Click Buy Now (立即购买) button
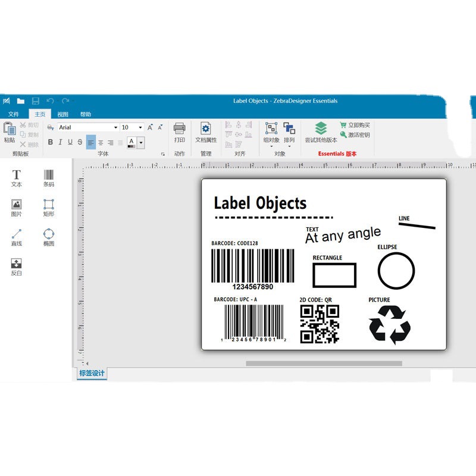The image size is (476, 476). click(355, 125)
